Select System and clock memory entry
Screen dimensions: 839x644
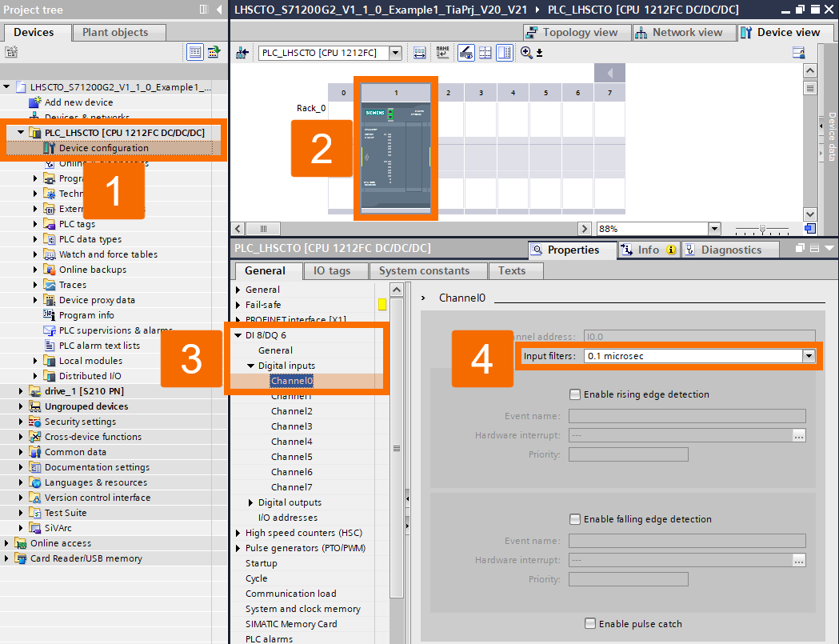[x=303, y=609]
